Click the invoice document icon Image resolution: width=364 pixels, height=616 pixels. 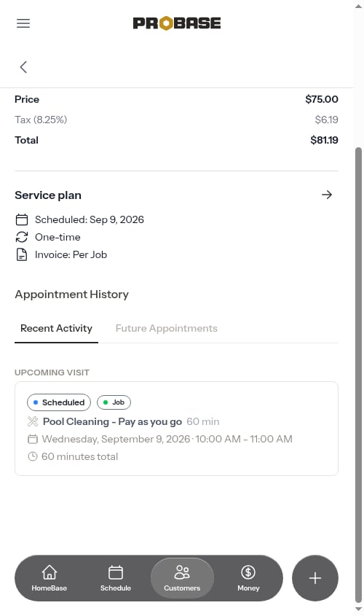click(22, 254)
